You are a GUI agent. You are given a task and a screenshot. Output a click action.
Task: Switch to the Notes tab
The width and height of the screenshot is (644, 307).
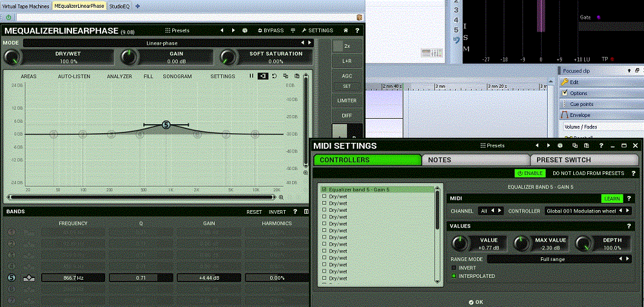pos(475,160)
